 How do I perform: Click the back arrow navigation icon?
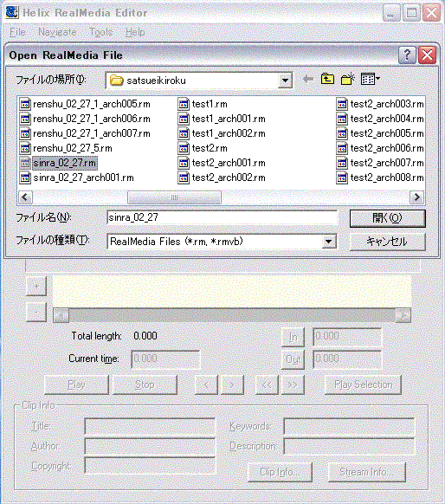point(308,79)
